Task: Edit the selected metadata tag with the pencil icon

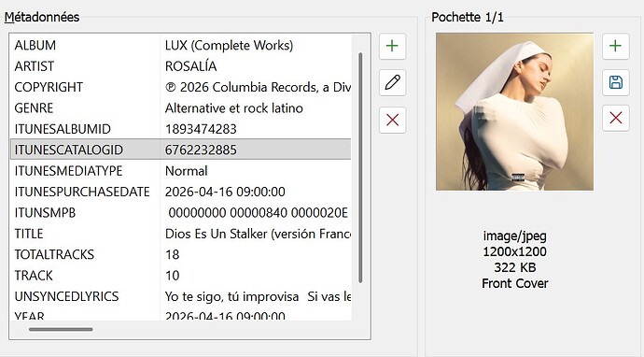Action: click(392, 82)
